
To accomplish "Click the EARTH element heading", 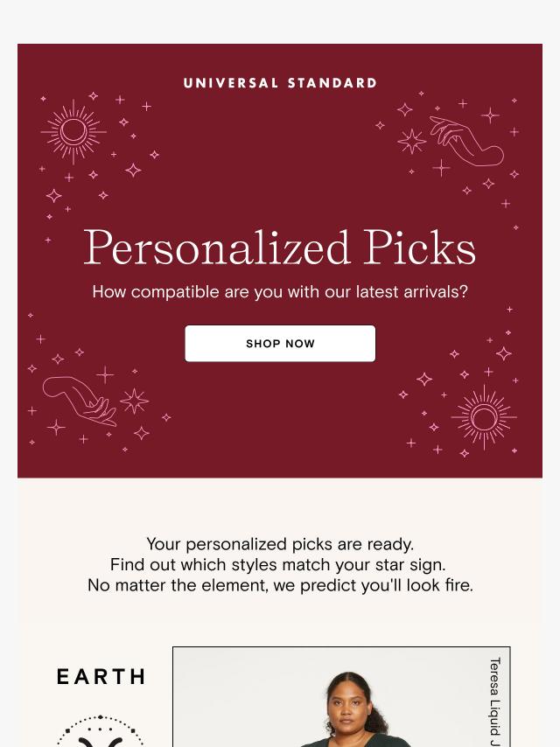I will coord(101,676).
